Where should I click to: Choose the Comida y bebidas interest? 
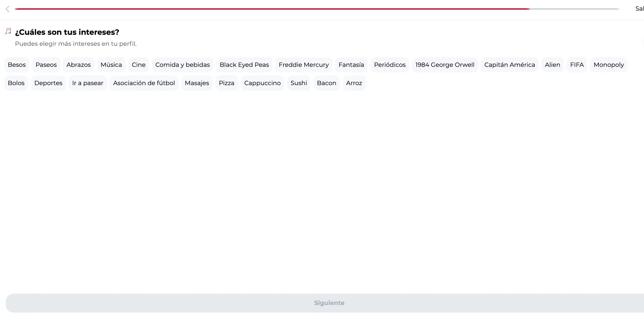[182, 65]
